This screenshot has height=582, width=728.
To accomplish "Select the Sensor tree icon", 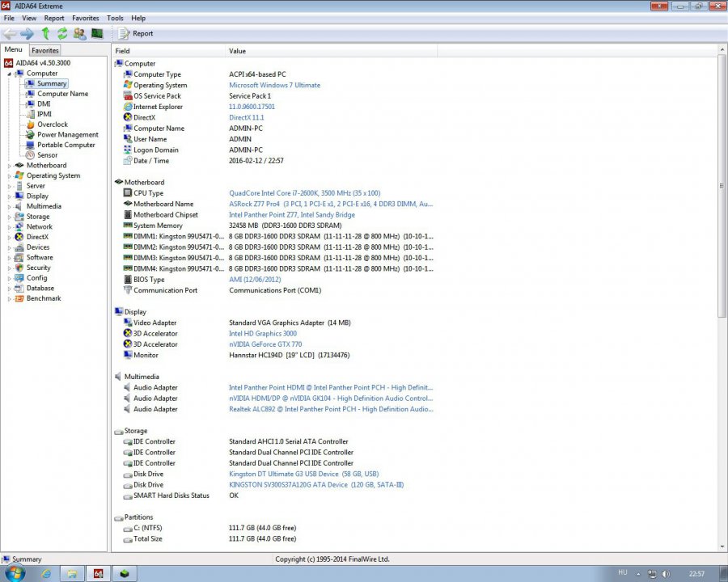I will (30, 155).
